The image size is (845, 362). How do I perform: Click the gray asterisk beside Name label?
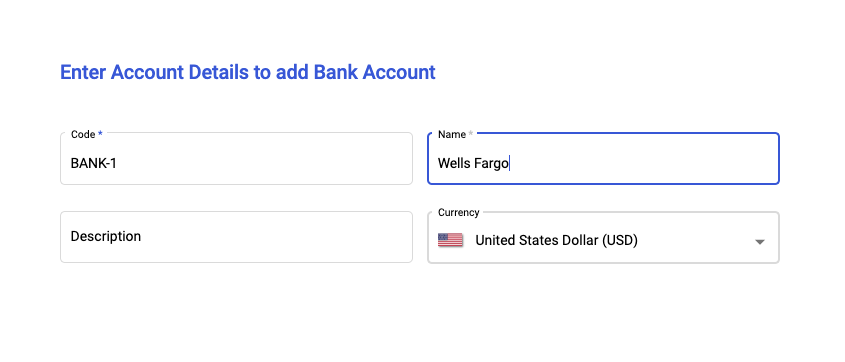pos(470,134)
